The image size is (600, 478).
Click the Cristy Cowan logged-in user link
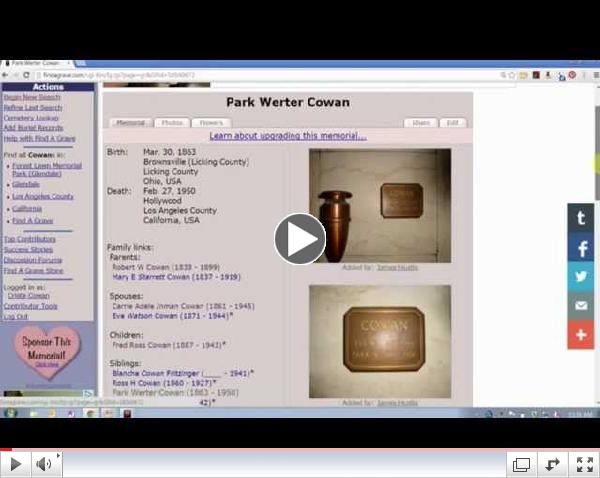[x=29, y=296]
